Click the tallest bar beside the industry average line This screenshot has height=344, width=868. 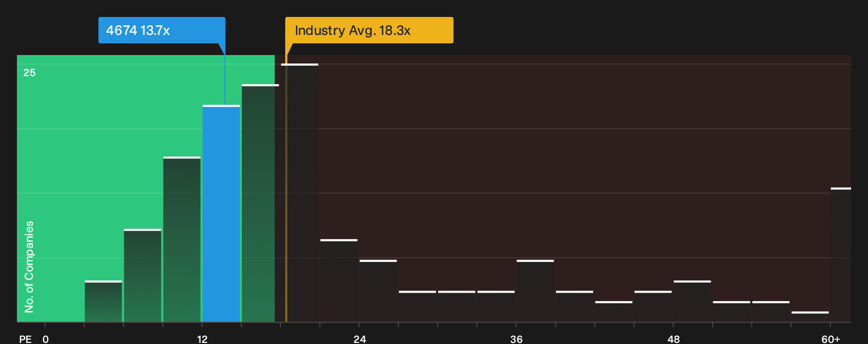coord(300,193)
